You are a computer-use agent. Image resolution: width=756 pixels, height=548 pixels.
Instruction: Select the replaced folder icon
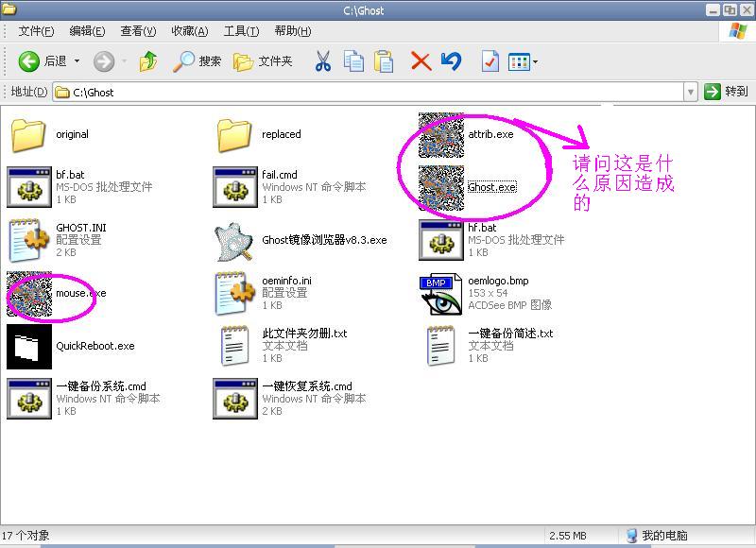click(x=234, y=135)
